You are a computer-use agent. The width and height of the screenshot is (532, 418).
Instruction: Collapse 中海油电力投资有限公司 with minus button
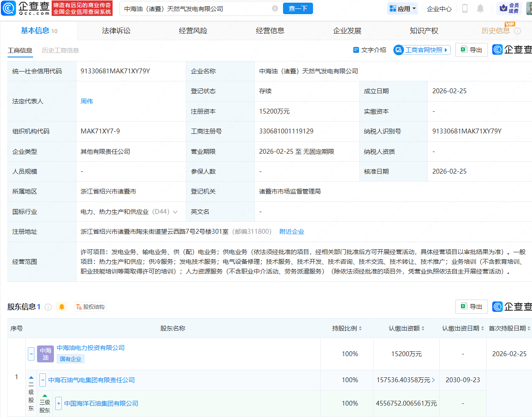pos(31,353)
